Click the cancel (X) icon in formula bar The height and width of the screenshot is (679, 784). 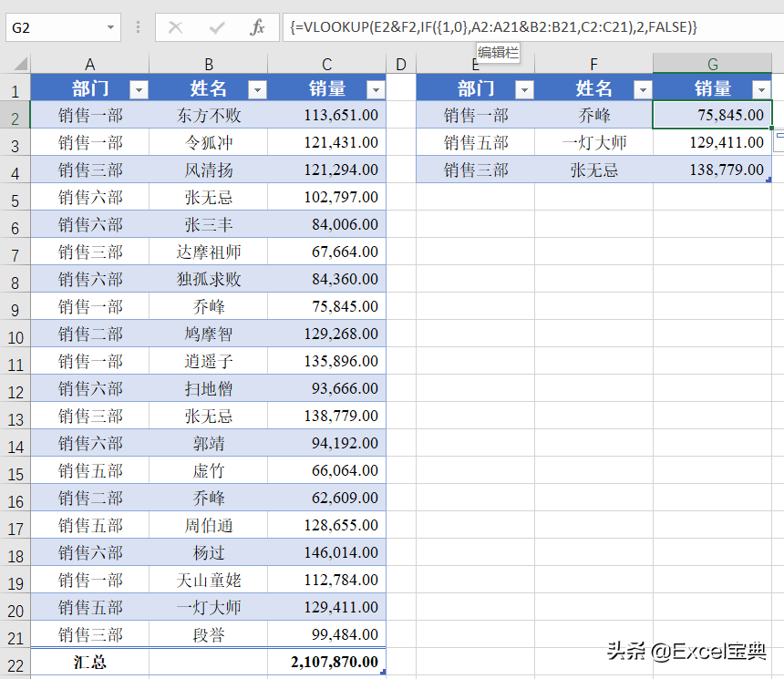(175, 27)
